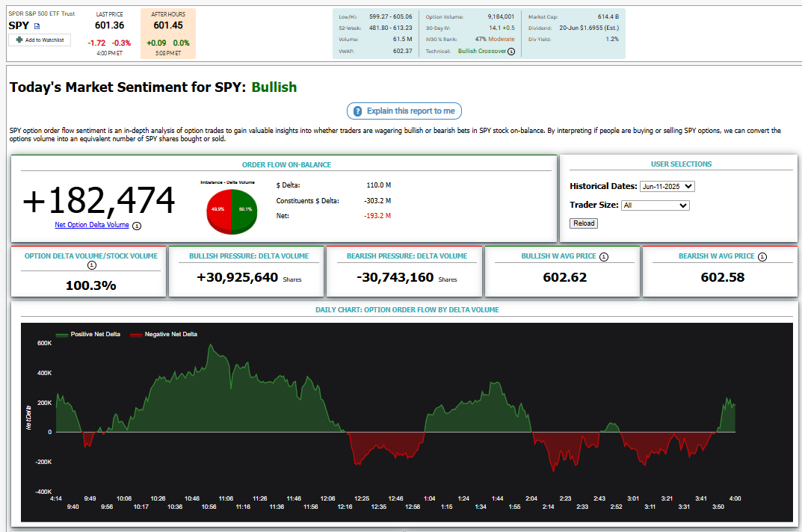Click the 100.3% delta volume ratio
Image resolution: width=802 pixels, height=532 pixels.
(x=91, y=285)
